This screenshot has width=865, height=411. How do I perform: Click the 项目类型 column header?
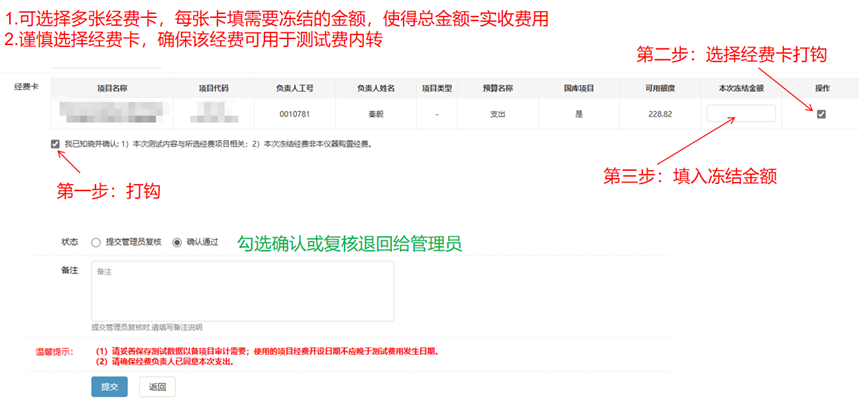point(438,89)
